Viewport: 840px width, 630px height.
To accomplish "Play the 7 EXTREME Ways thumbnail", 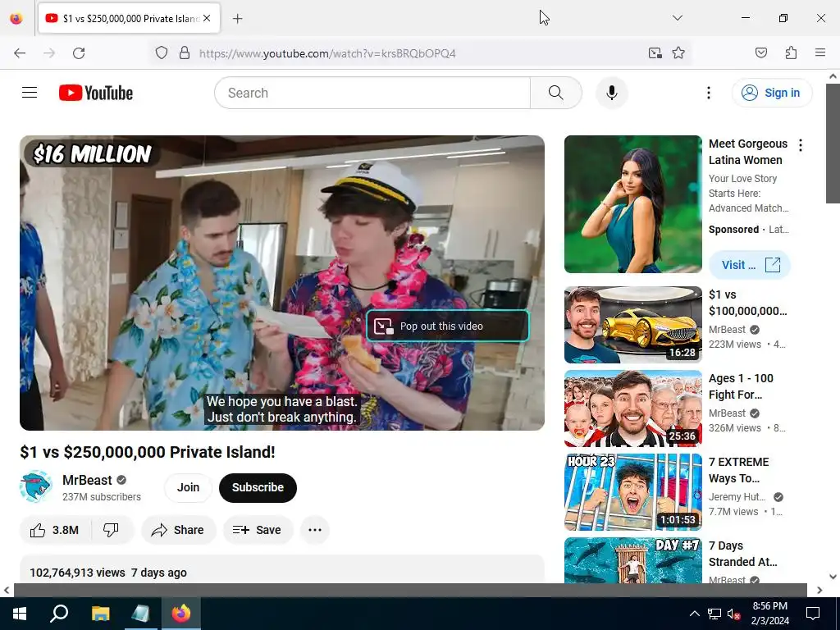I will (632, 492).
